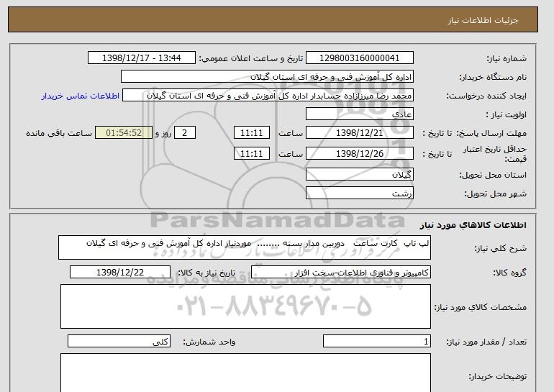This screenshot has height=392, width=554.
Task: Click the label شرح کلی نیاز
Action: tap(500, 248)
